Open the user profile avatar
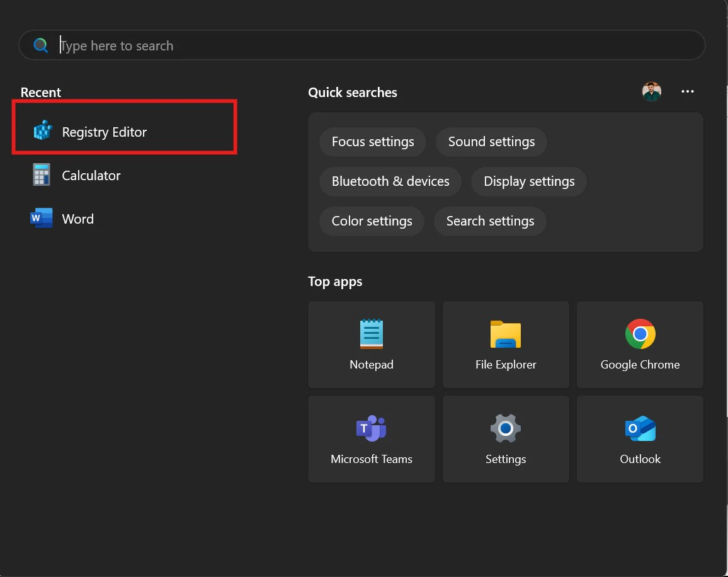The image size is (728, 577). (651, 91)
